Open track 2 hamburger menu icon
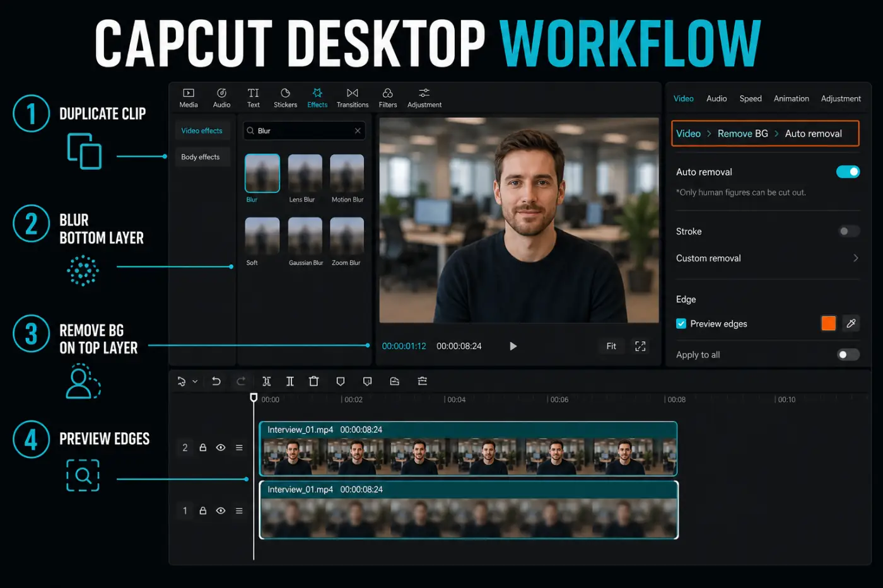The image size is (883, 588). (x=239, y=447)
